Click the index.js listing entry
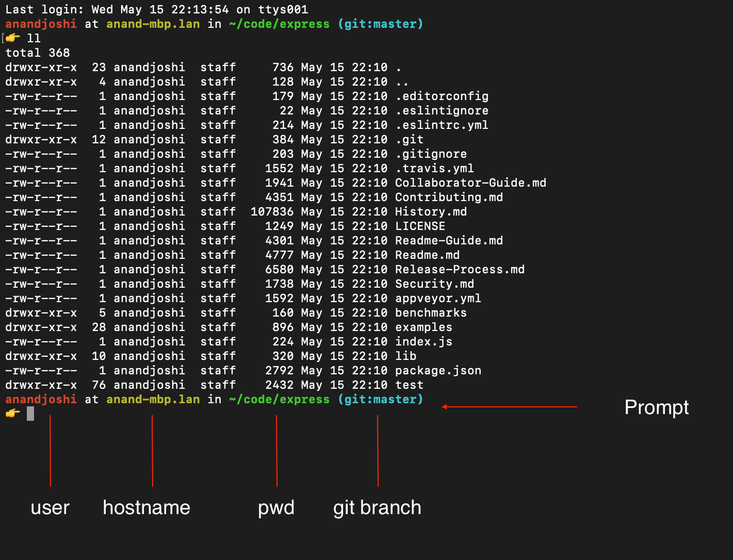The image size is (733, 560). (x=423, y=341)
